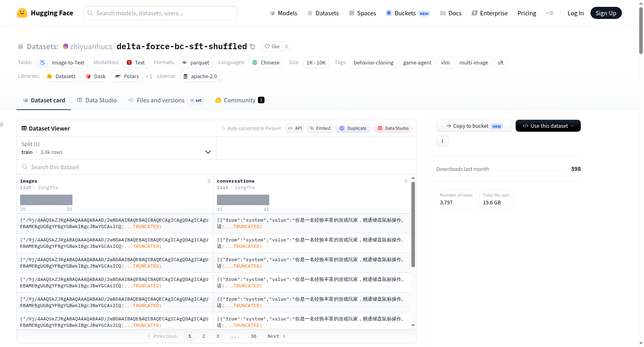Select the first row images cell
644x347 pixels.
(x=115, y=223)
